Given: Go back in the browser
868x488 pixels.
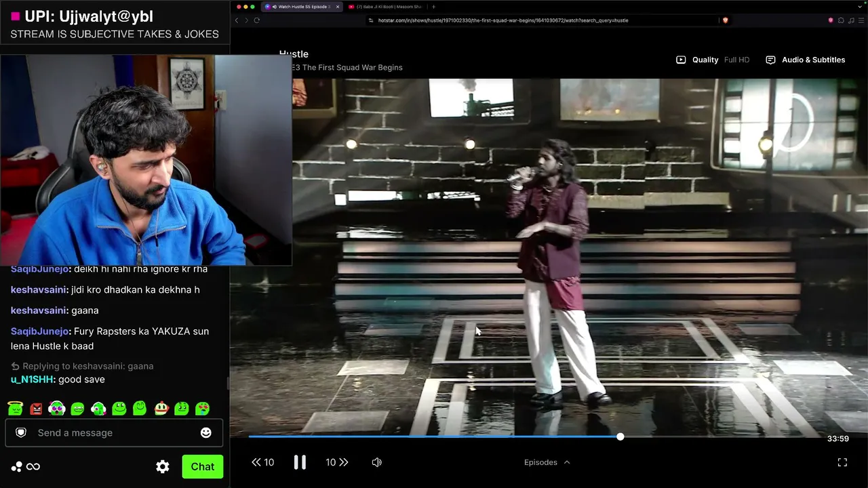Looking at the screenshot, I should [x=237, y=20].
